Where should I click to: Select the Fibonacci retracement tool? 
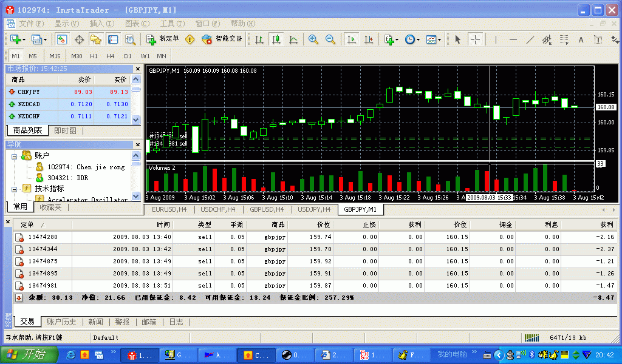click(564, 39)
